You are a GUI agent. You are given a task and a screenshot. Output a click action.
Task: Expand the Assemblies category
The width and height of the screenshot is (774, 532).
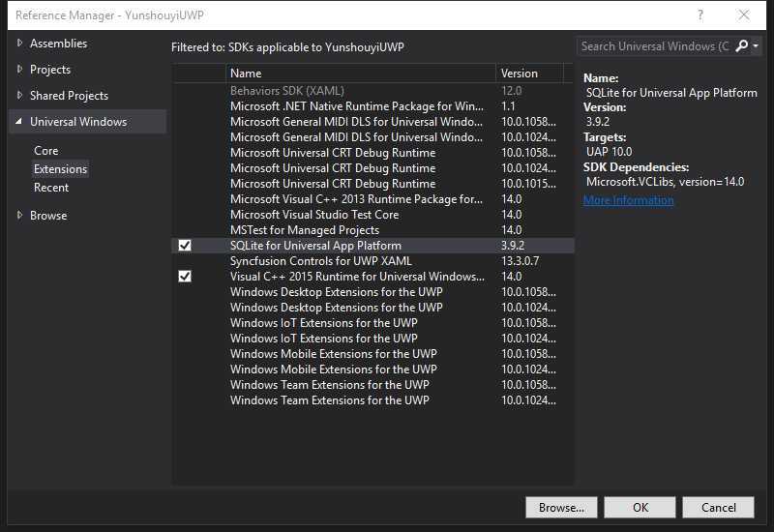19,43
